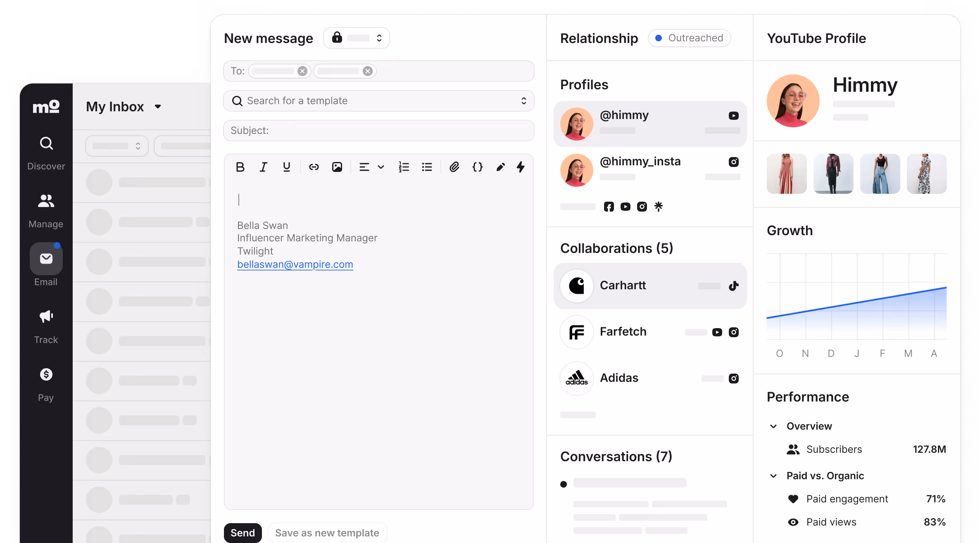The height and width of the screenshot is (543, 980).
Task: Apply underline formatting in message editor
Action: tap(286, 167)
